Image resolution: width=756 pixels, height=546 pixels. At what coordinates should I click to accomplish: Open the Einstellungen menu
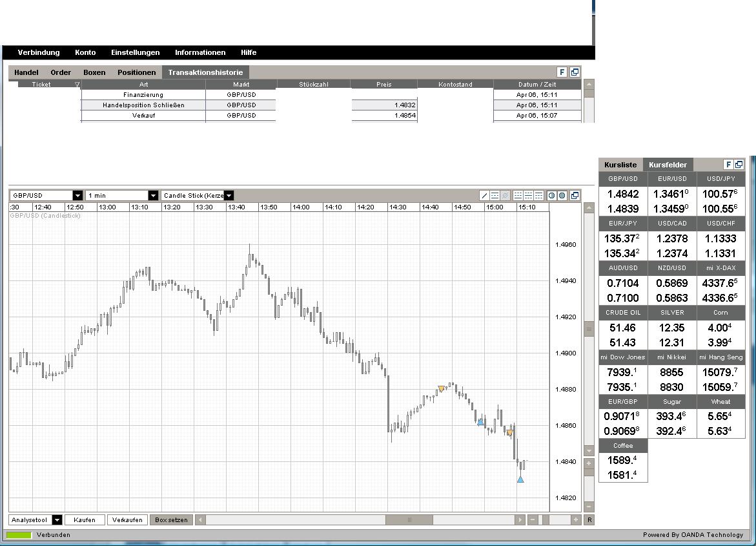(x=136, y=52)
